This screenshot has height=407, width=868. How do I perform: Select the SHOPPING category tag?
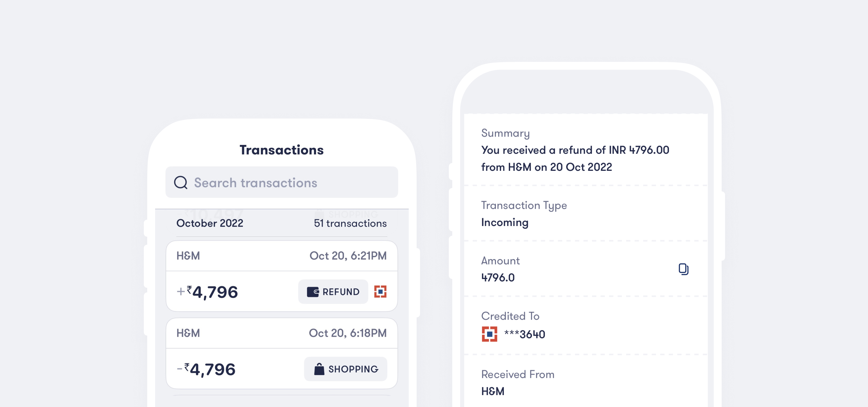pyautogui.click(x=345, y=369)
